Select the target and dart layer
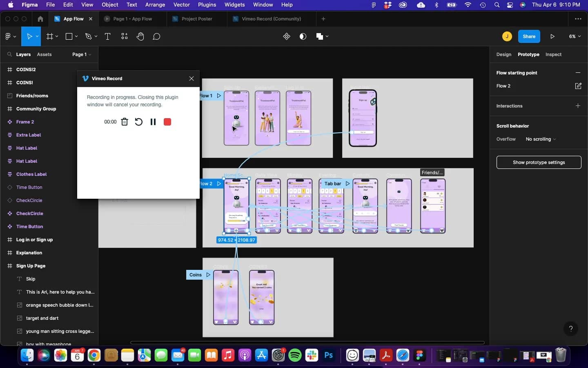The height and width of the screenshot is (368, 588). (49, 318)
